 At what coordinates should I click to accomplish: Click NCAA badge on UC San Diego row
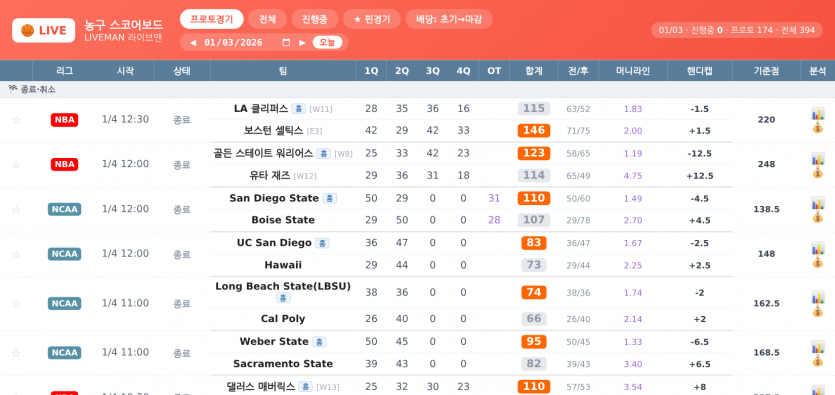pyautogui.click(x=64, y=254)
